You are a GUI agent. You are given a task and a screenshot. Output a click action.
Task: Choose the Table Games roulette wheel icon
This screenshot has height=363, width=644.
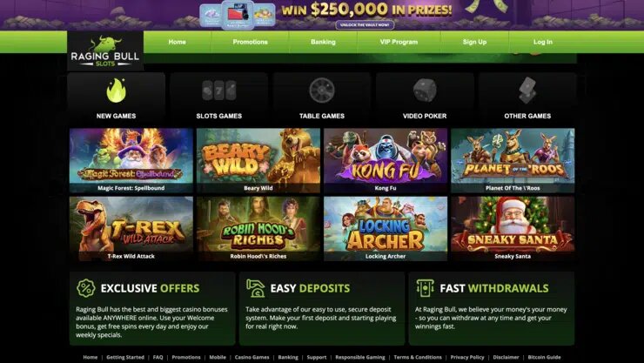coord(322,91)
